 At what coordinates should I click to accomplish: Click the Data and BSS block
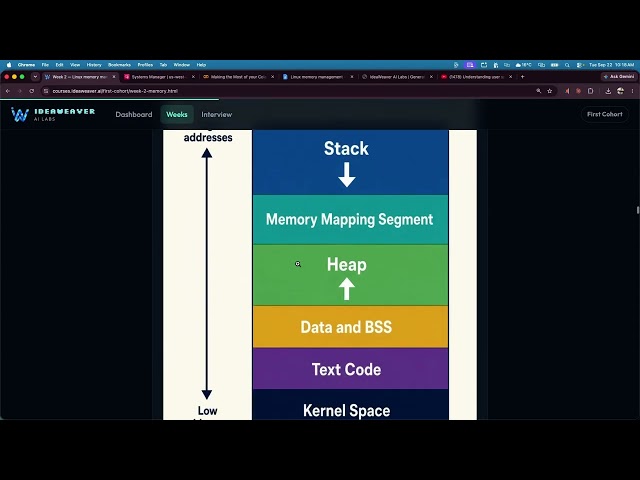point(350,327)
